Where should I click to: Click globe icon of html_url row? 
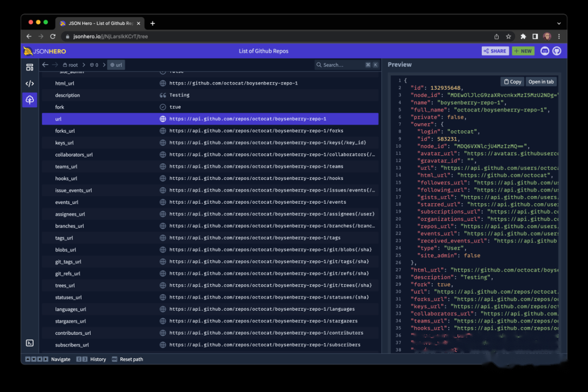tap(163, 83)
